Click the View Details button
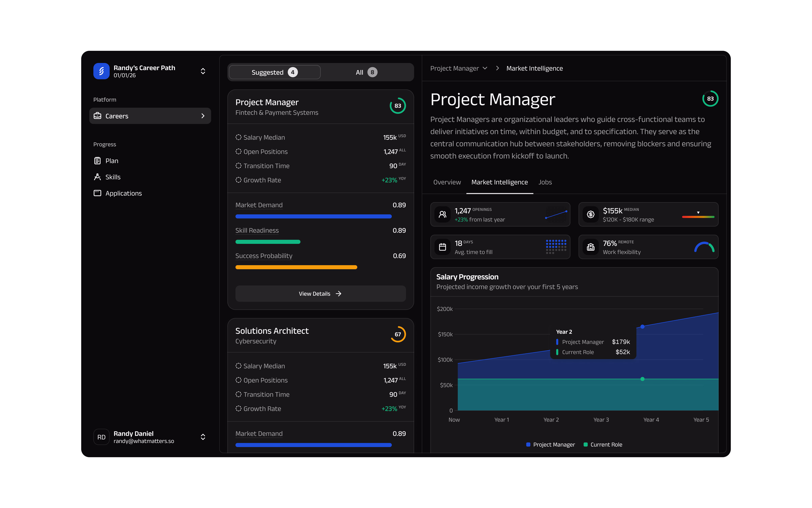 pos(320,294)
